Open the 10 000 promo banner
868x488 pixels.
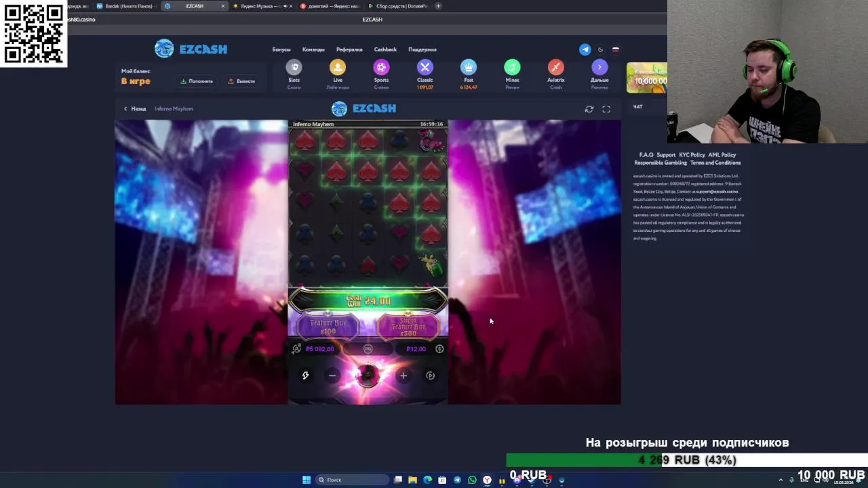[x=646, y=78]
